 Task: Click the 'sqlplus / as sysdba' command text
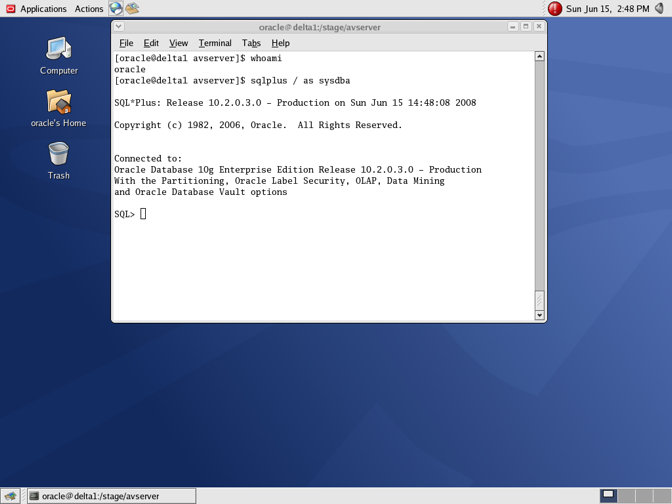pyautogui.click(x=300, y=81)
